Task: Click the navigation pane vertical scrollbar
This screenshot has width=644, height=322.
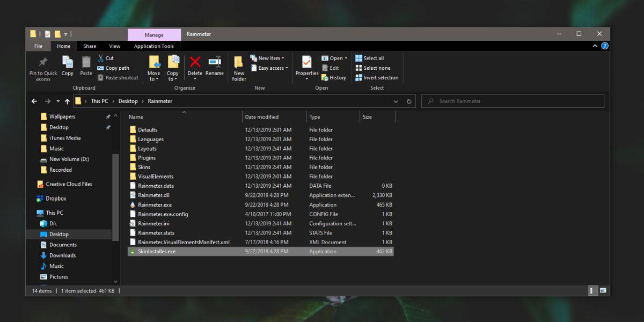Action: click(x=115, y=197)
